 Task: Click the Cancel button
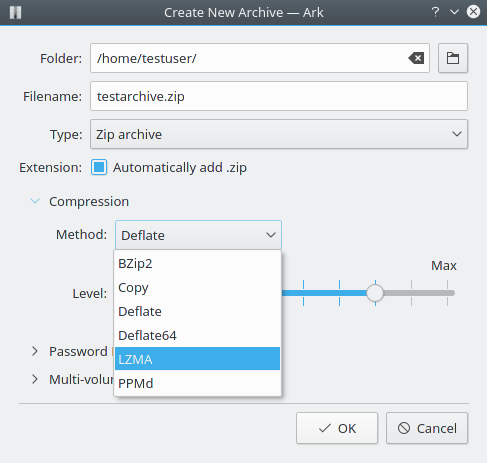point(427,428)
